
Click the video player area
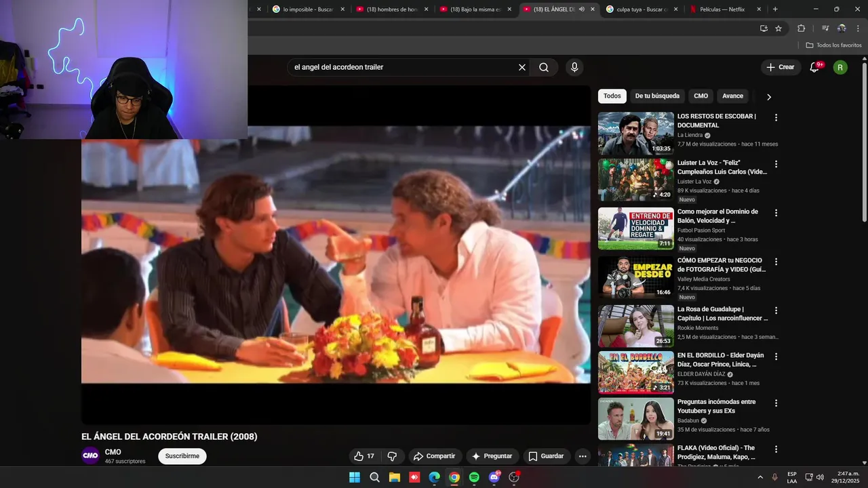tap(336, 255)
